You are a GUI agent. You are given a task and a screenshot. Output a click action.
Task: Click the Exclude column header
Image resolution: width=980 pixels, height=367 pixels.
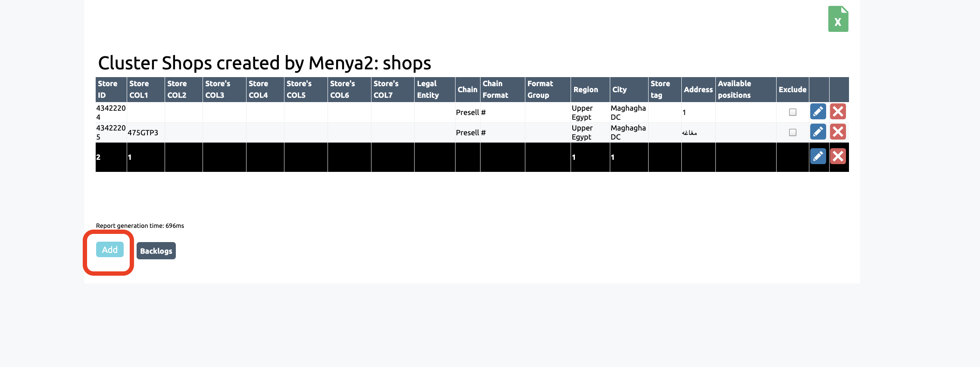point(792,90)
